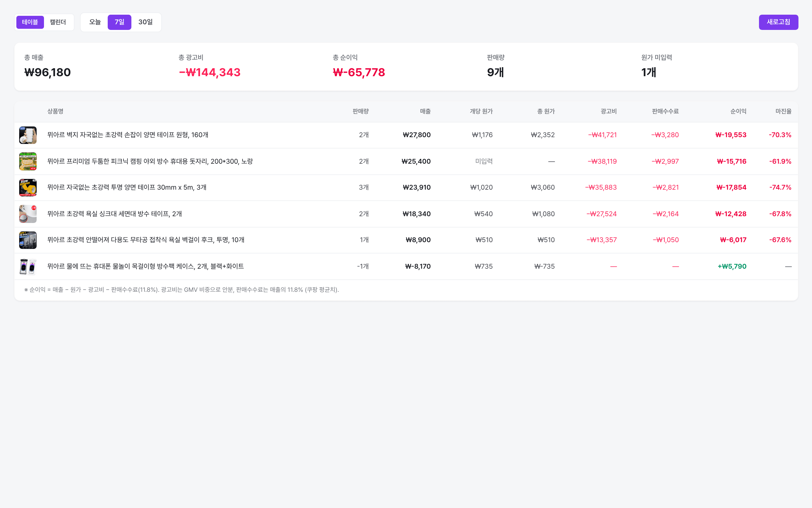
Task: Click the 상품명 column header
Action: coord(55,111)
